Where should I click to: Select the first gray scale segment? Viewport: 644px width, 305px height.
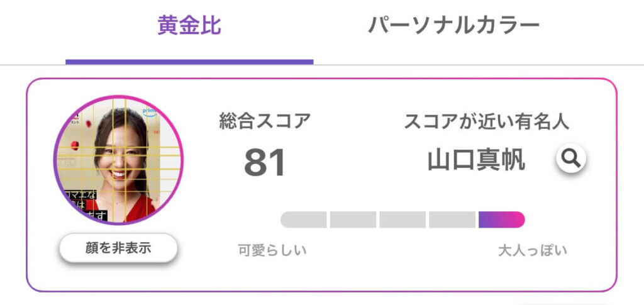[x=304, y=219]
